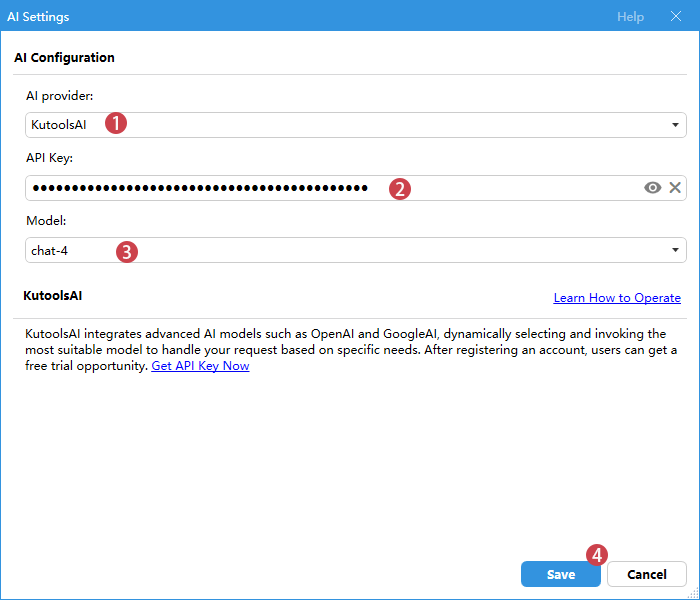Image resolution: width=700 pixels, height=600 pixels.
Task: Click the API Key label
Action: pos(49,158)
